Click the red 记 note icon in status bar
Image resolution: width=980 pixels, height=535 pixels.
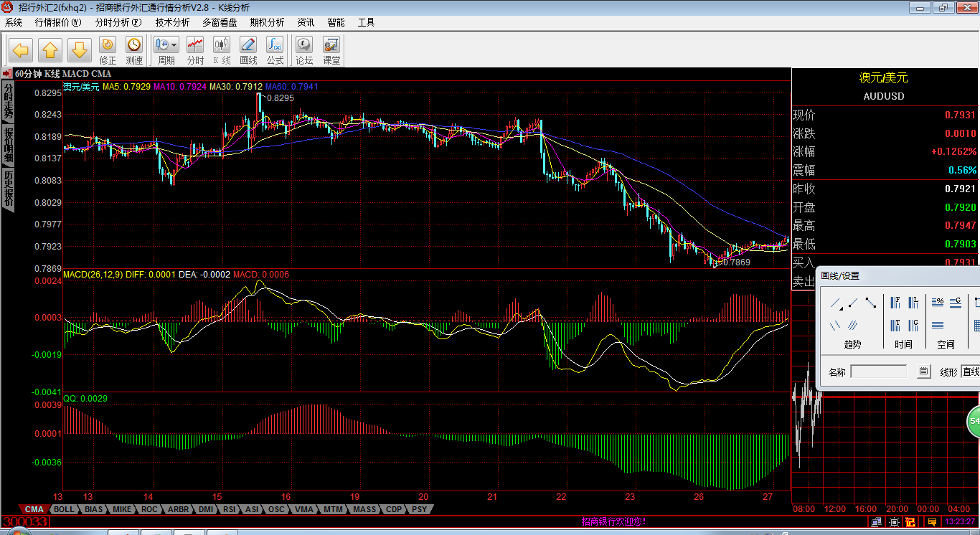pyautogui.click(x=910, y=522)
